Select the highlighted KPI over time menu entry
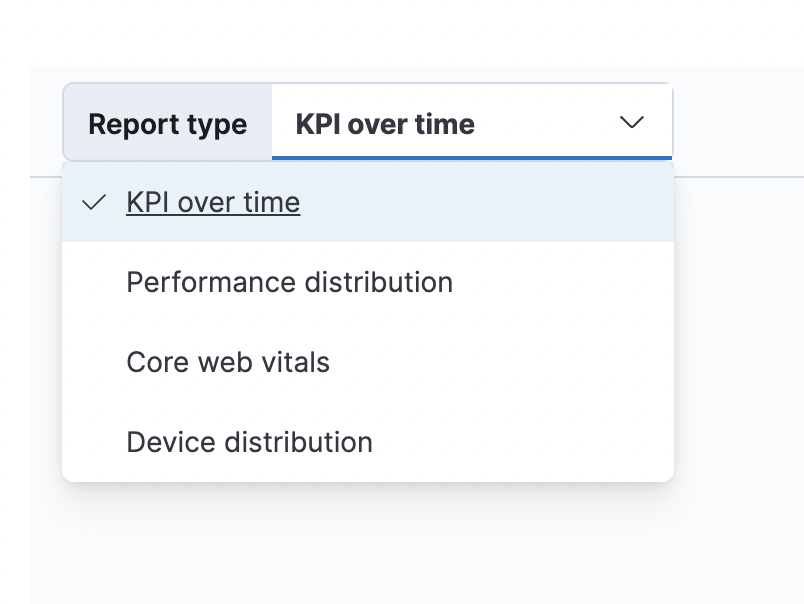Image resolution: width=804 pixels, height=604 pixels. pos(213,202)
